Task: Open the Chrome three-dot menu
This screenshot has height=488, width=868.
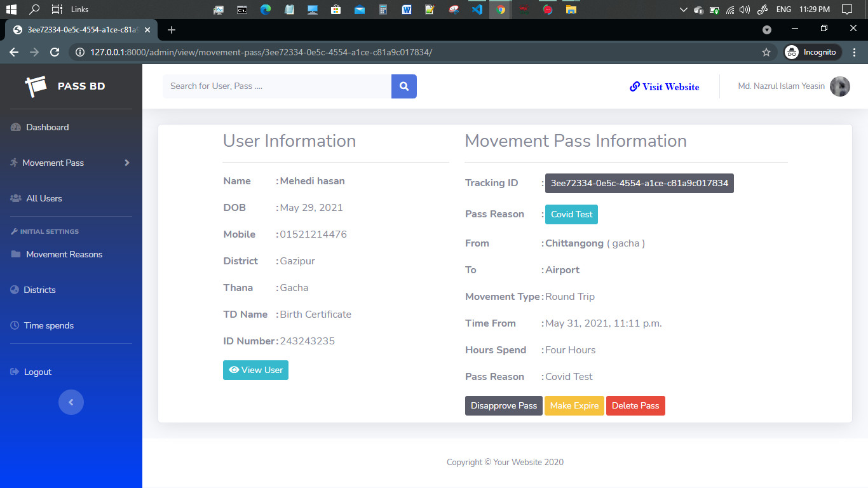Action: click(x=855, y=52)
